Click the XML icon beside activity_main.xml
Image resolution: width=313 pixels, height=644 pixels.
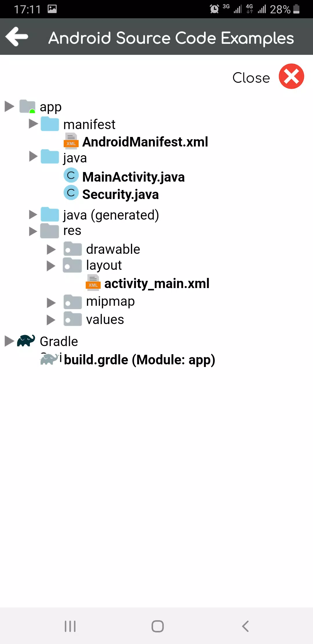[93, 282]
